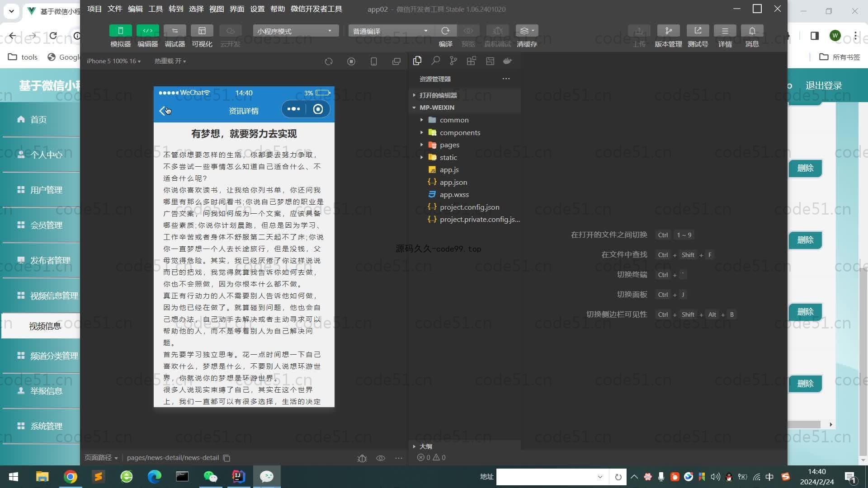Open the source control branch icon
The image size is (868, 488).
453,61
